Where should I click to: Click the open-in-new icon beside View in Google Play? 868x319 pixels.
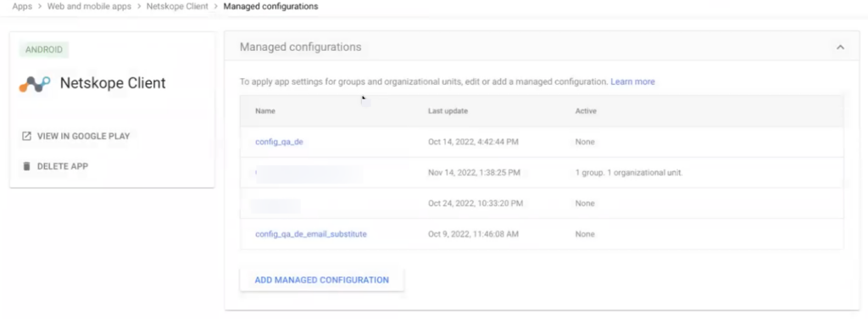(x=26, y=136)
